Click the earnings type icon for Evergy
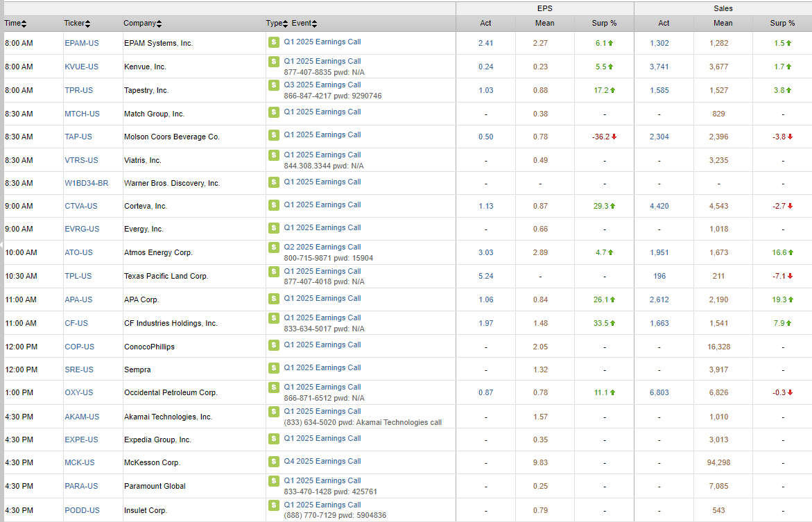 coord(274,227)
